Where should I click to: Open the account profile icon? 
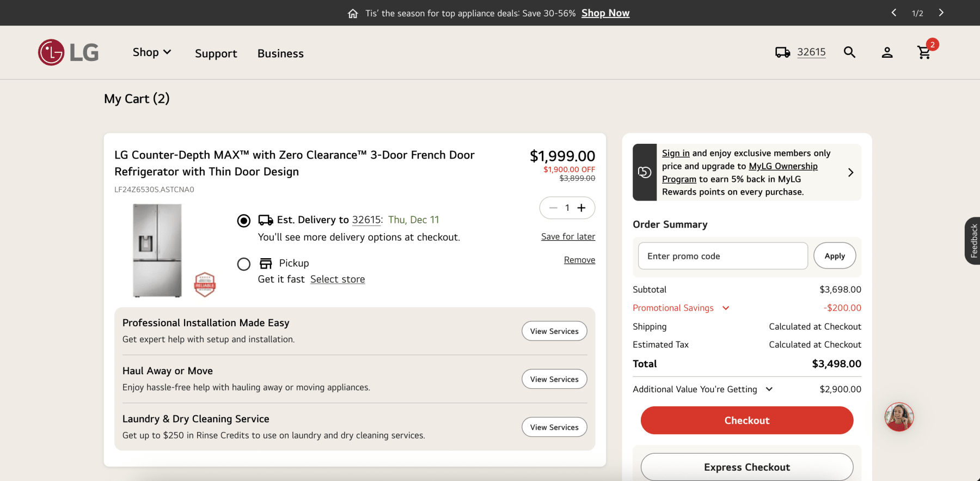tap(887, 52)
